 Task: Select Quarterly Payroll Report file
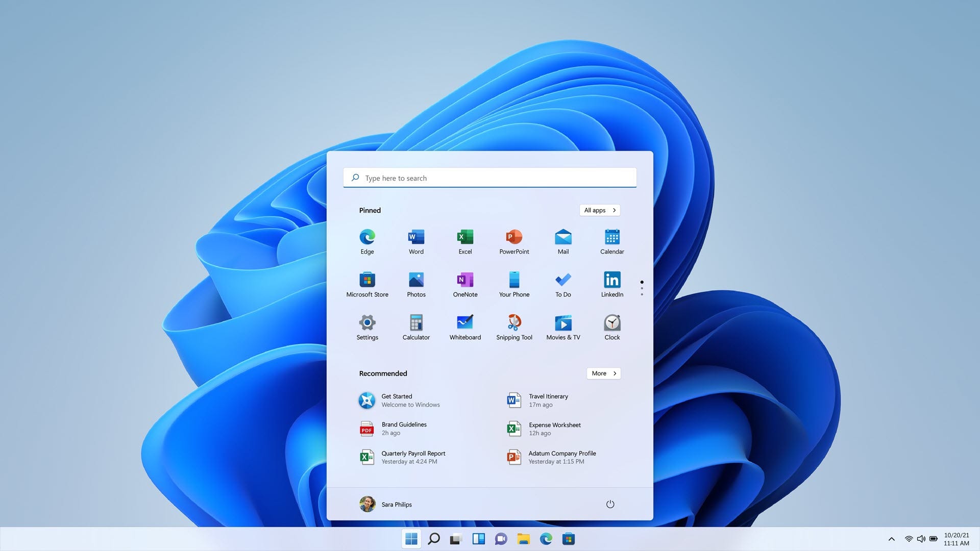click(413, 458)
